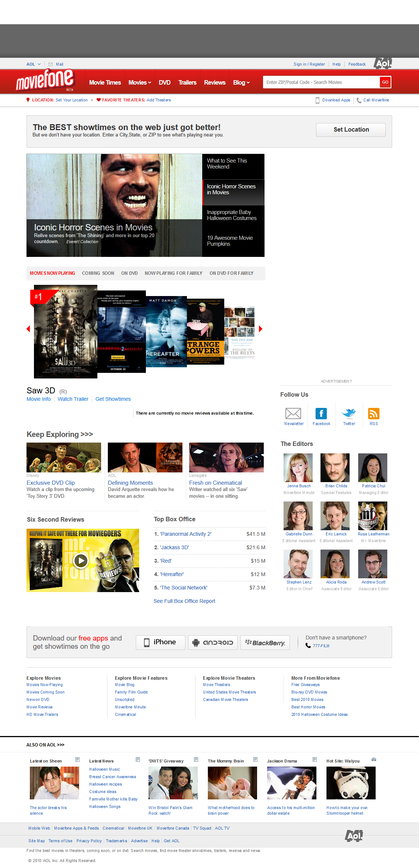Open 'Paranormal Activity 2' box office entry
The width and height of the screenshot is (419, 868).
(185, 534)
